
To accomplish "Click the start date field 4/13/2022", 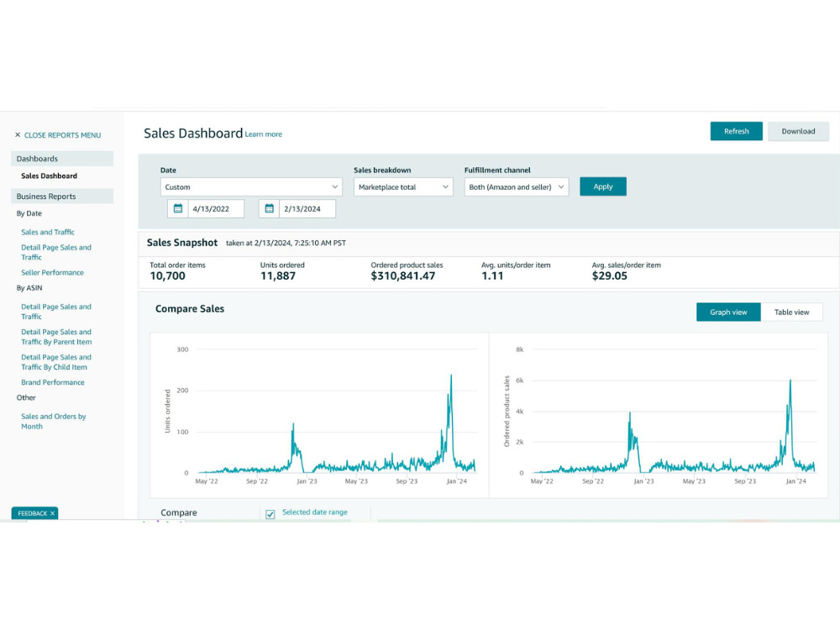I will tap(216, 209).
